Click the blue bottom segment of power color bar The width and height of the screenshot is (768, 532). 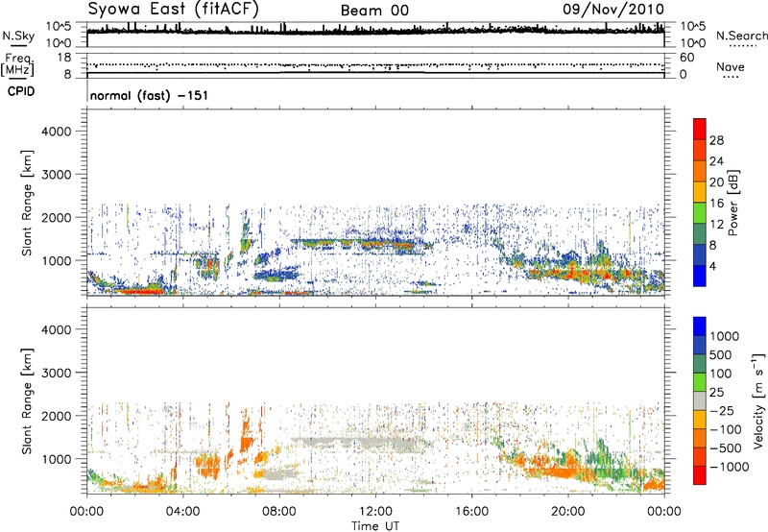pos(700,277)
